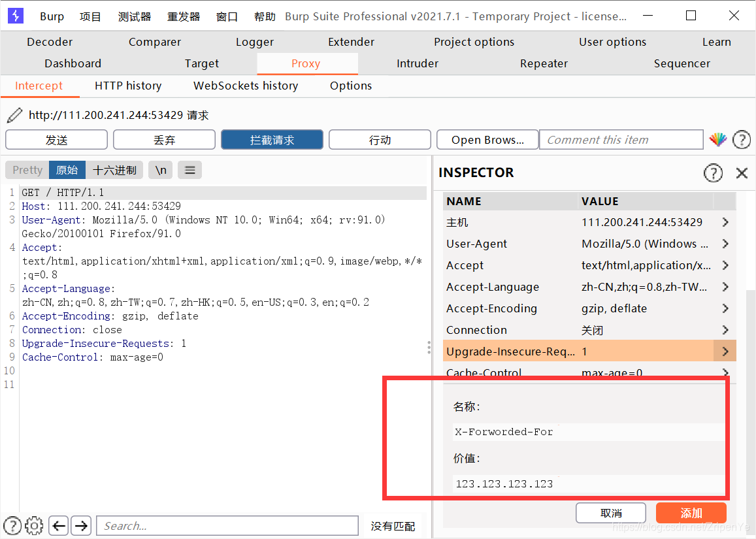Open the WebSockets history sub-tab

point(246,86)
